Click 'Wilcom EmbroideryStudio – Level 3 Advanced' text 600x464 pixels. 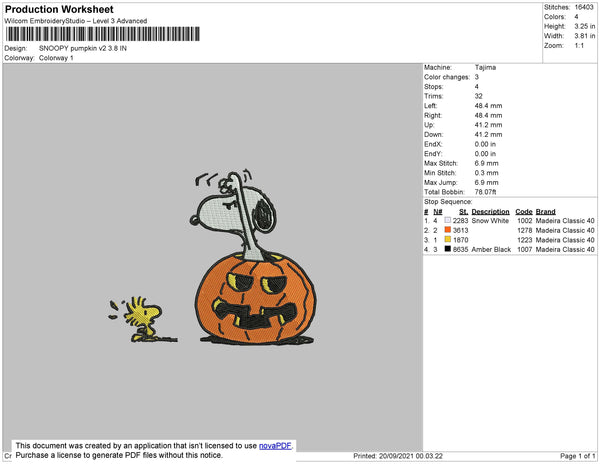pos(76,21)
